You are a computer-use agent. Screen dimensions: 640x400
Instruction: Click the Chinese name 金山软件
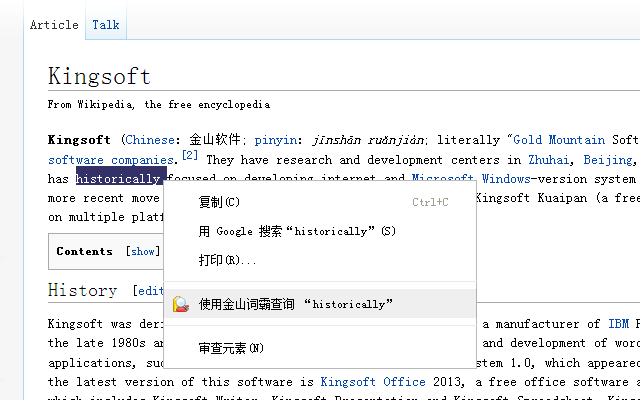pos(215,140)
